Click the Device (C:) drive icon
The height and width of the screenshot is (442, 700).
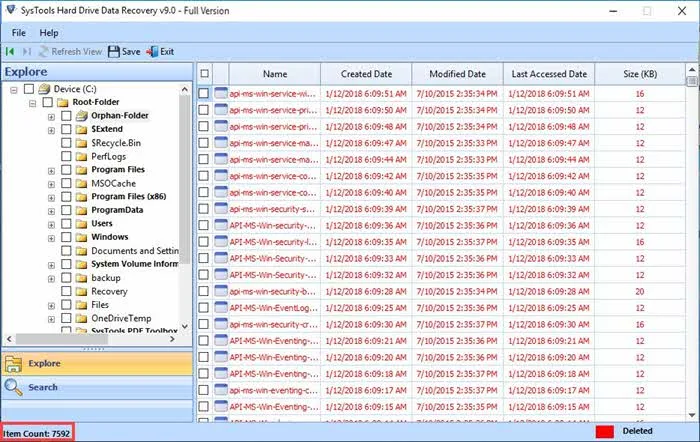pos(44,89)
